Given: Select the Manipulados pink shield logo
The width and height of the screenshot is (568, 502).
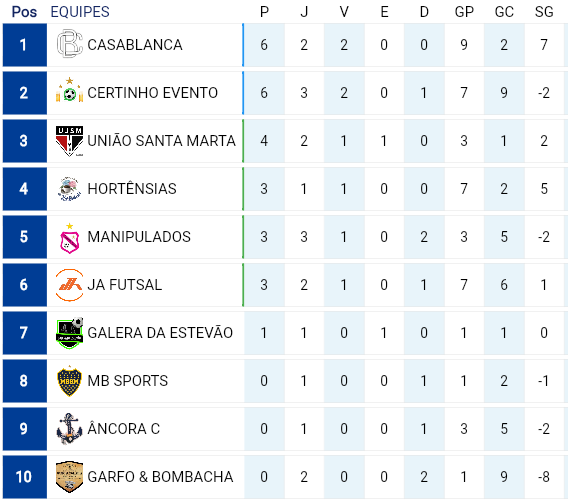Looking at the screenshot, I should pos(70,238).
